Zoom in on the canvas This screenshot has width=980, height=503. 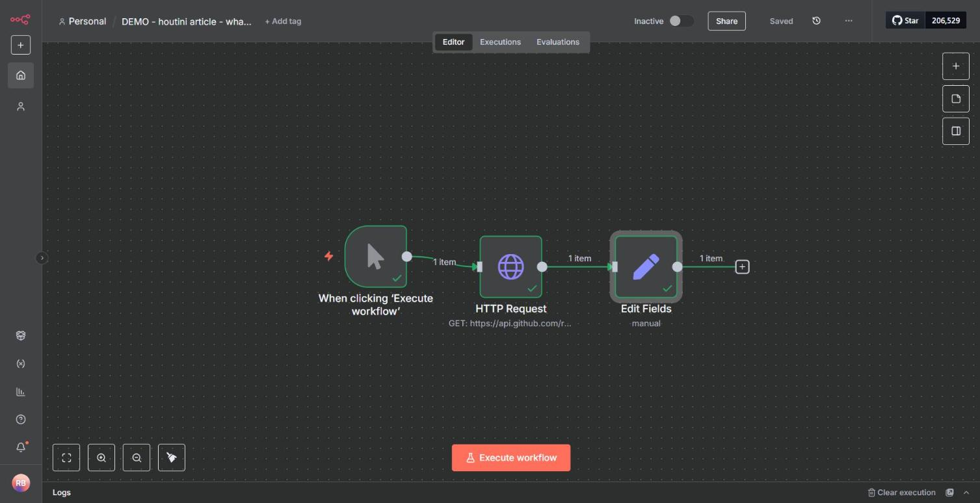(101, 458)
